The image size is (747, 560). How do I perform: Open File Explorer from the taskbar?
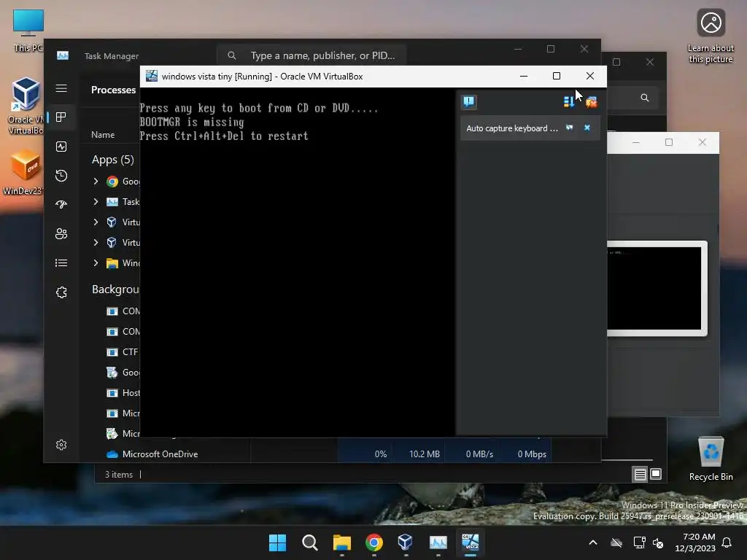[342, 542]
